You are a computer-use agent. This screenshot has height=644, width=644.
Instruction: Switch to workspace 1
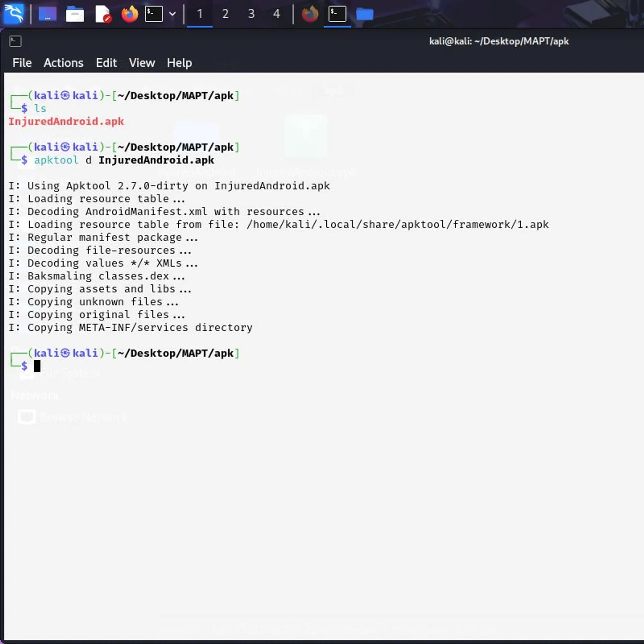[x=200, y=14]
